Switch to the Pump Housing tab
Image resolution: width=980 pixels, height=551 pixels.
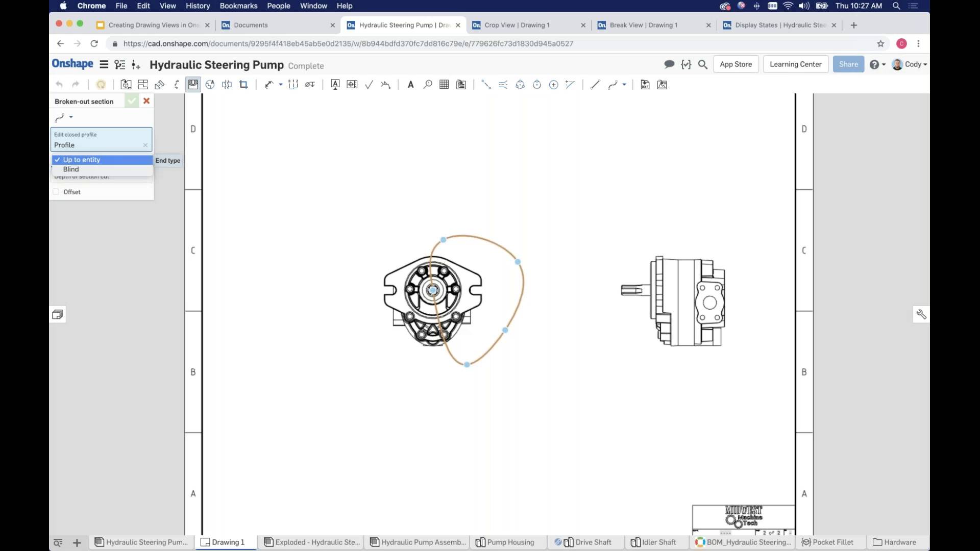tap(510, 542)
